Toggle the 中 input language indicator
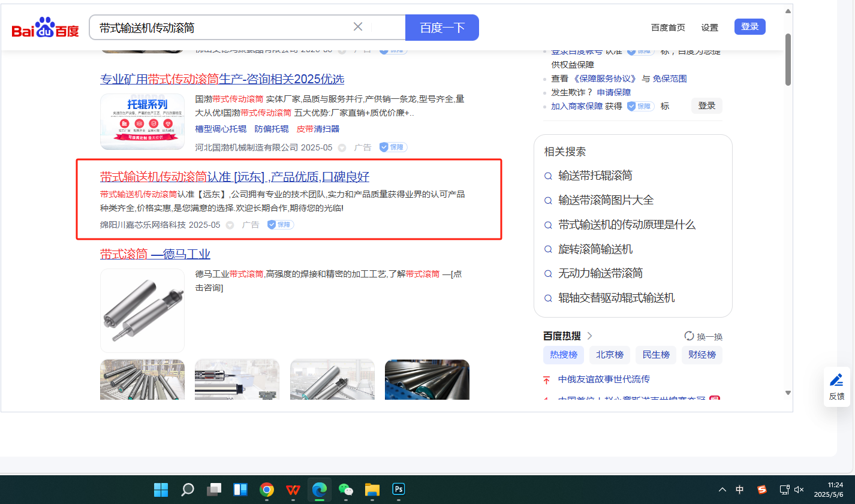Viewport: 855px width, 504px height. click(740, 490)
